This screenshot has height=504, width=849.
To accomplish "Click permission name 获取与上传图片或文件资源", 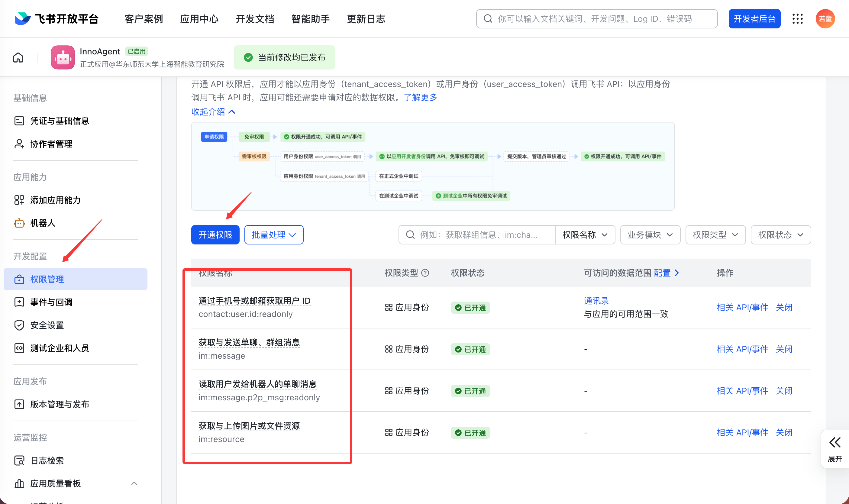I will pyautogui.click(x=249, y=426).
